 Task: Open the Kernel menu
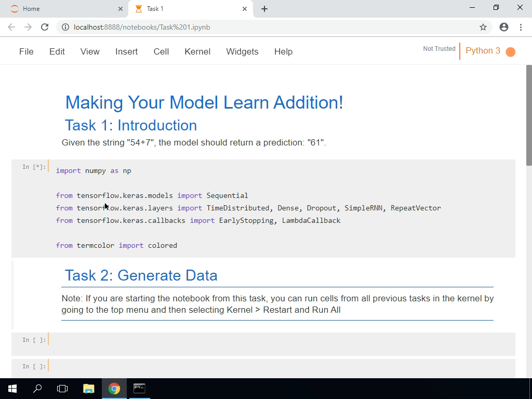coord(197,51)
